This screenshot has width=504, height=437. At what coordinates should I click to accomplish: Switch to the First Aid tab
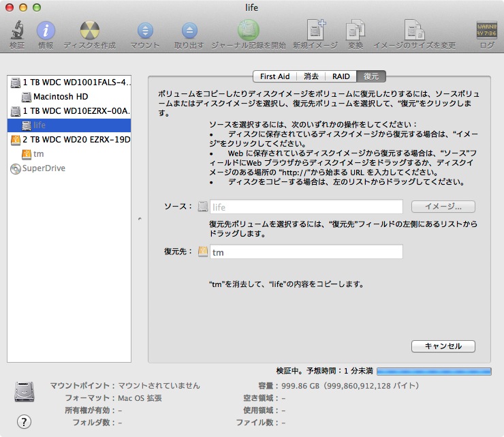(275, 76)
